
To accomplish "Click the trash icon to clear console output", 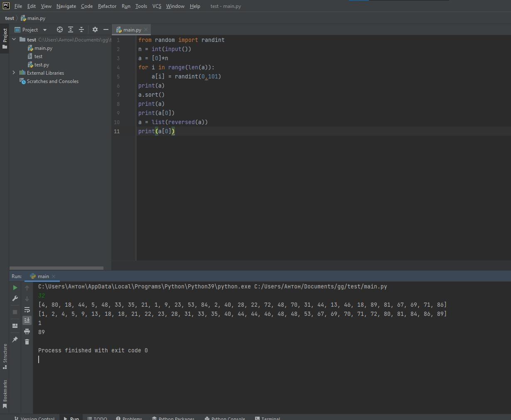I will [x=27, y=342].
